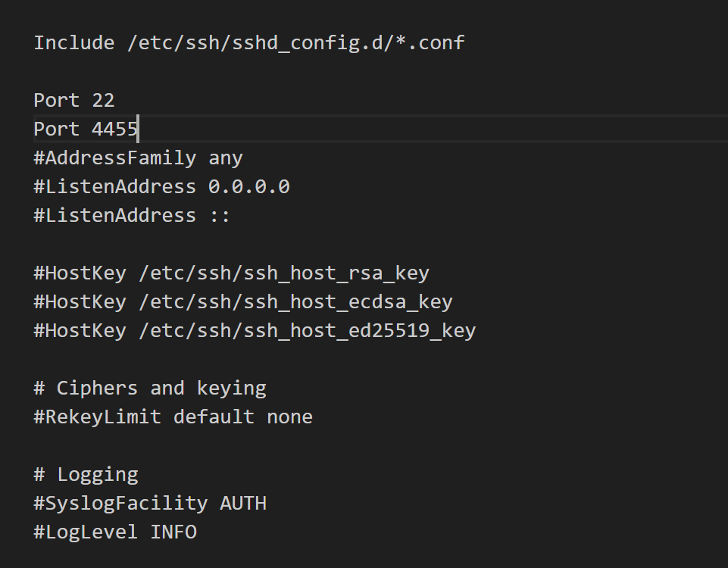Click the #RekeyLimit directive
The width and height of the screenshot is (728, 568).
coord(97,417)
